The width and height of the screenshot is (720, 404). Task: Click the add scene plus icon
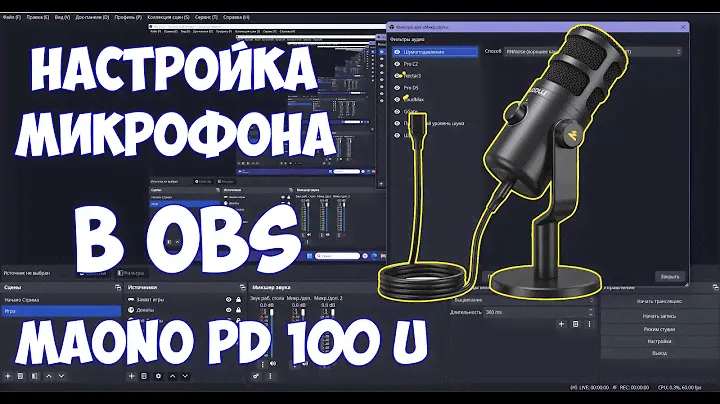click(x=7, y=376)
